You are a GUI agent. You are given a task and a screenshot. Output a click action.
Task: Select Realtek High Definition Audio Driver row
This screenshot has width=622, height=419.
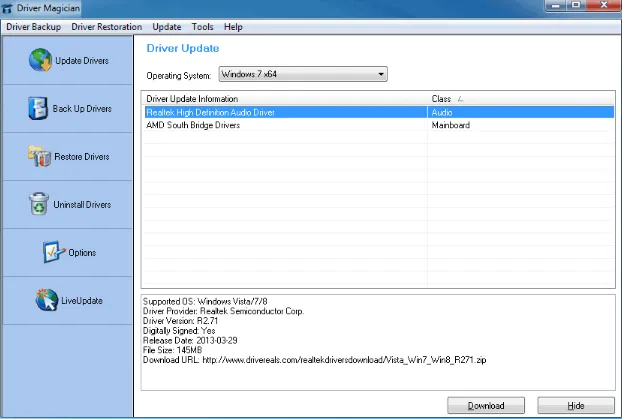(379, 112)
